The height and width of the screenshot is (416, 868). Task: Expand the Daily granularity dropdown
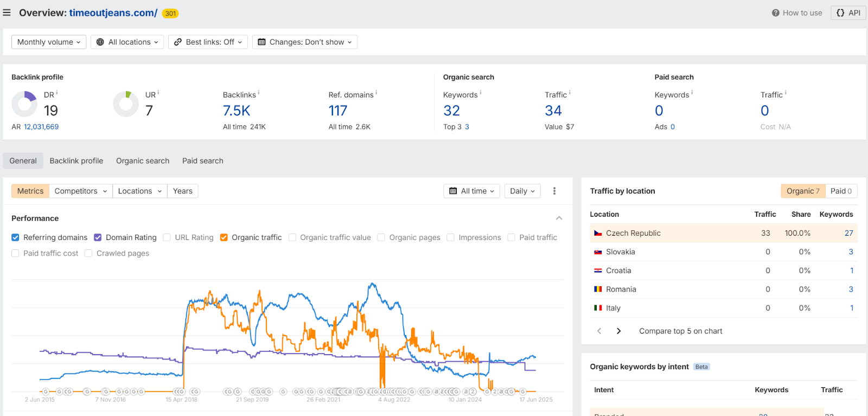click(522, 191)
